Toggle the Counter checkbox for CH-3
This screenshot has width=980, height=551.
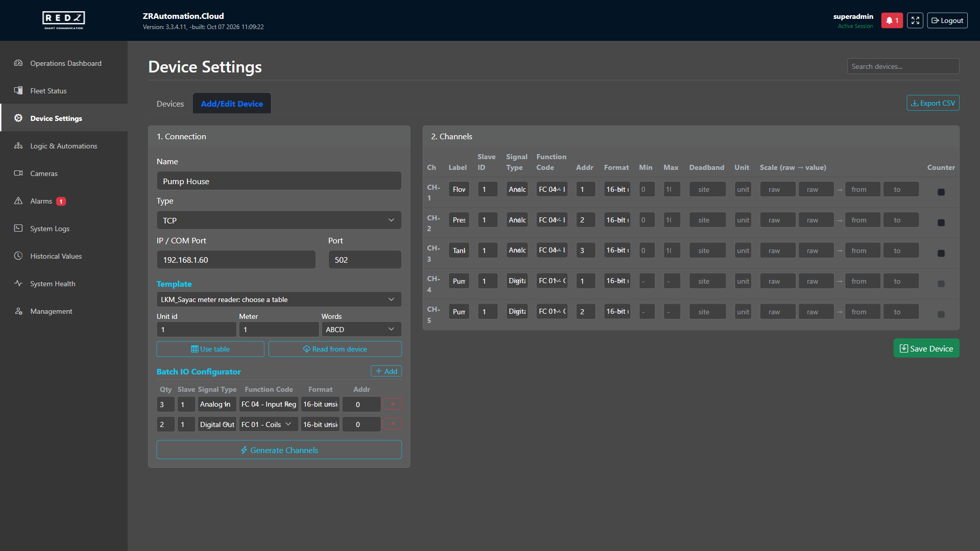(x=941, y=254)
